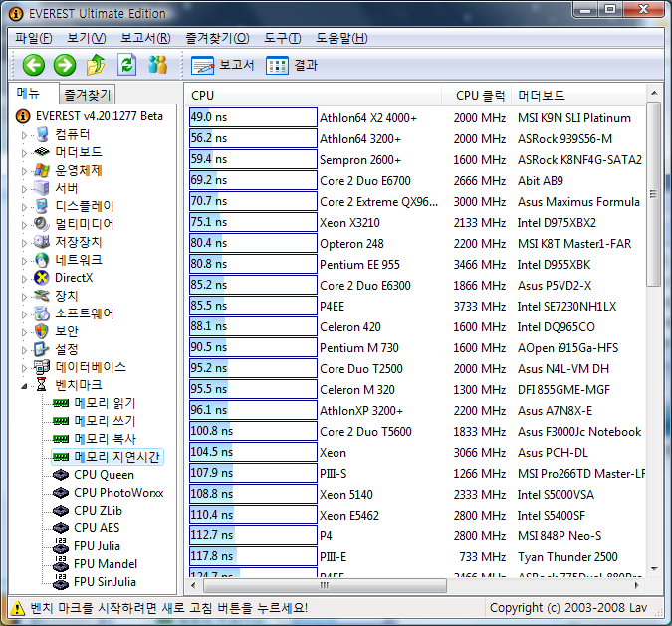Sort by the CPU column header
Screen dimensions: 672x626
coord(314,96)
